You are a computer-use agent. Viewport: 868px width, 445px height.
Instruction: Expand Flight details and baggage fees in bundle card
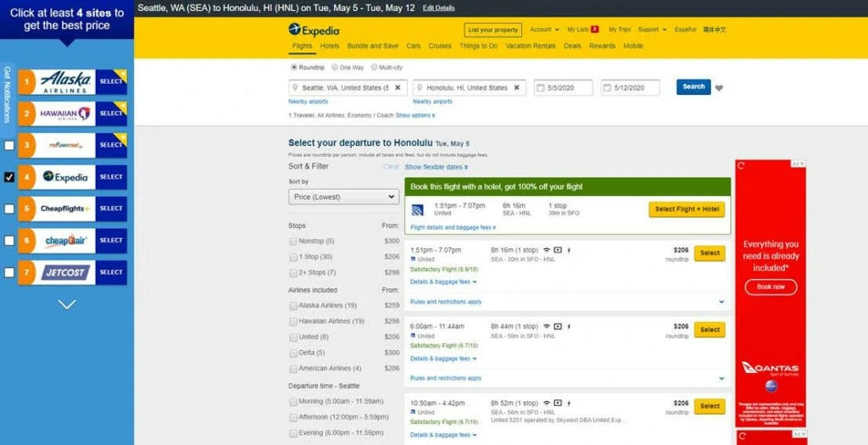point(453,227)
